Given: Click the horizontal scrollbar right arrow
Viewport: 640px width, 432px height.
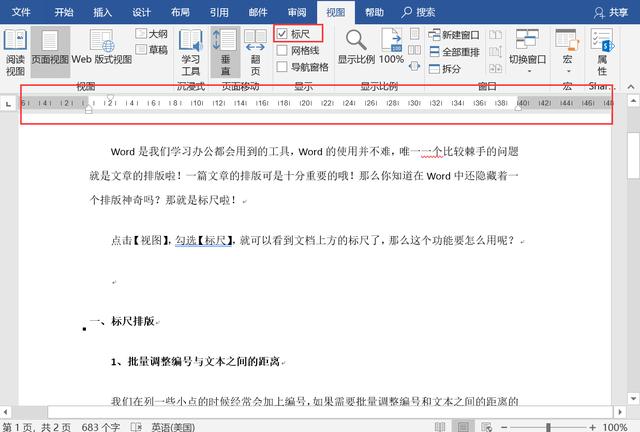Looking at the screenshot, I should click(x=620, y=412).
